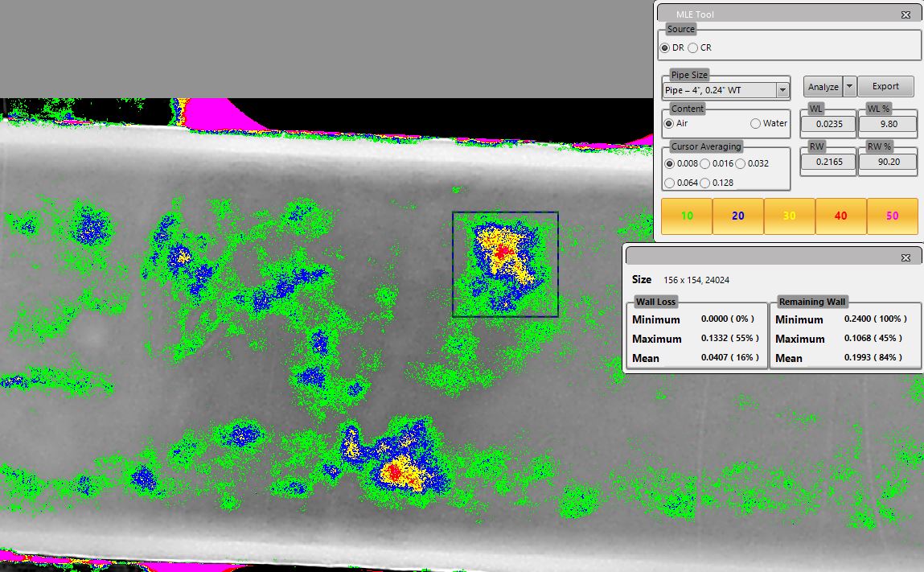Set cursor averaging to 0.128

[705, 183]
